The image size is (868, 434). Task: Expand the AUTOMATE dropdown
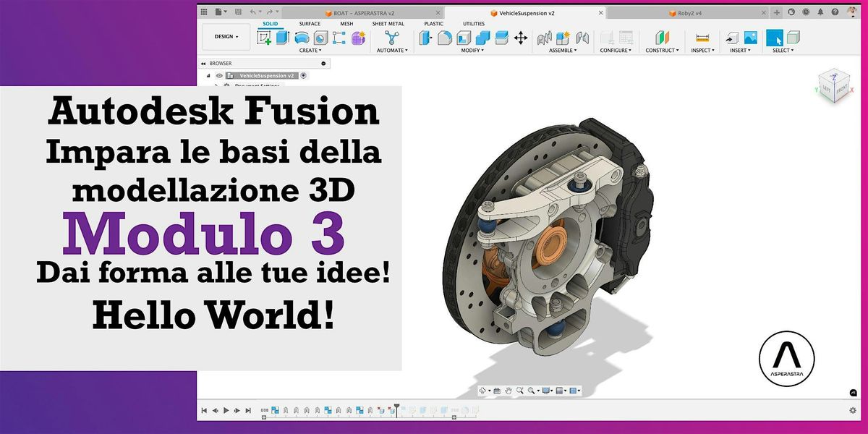click(392, 51)
